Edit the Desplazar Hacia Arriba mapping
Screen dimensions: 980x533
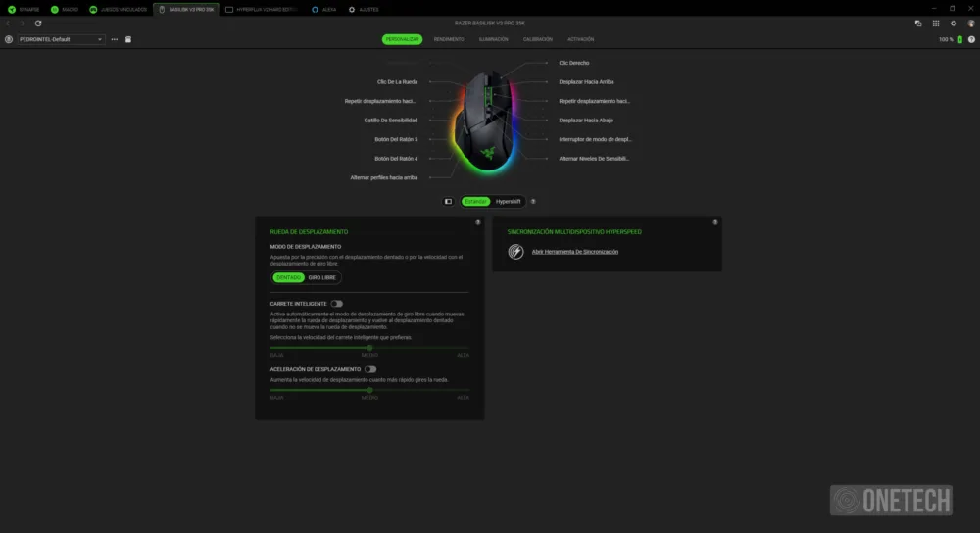[586, 82]
